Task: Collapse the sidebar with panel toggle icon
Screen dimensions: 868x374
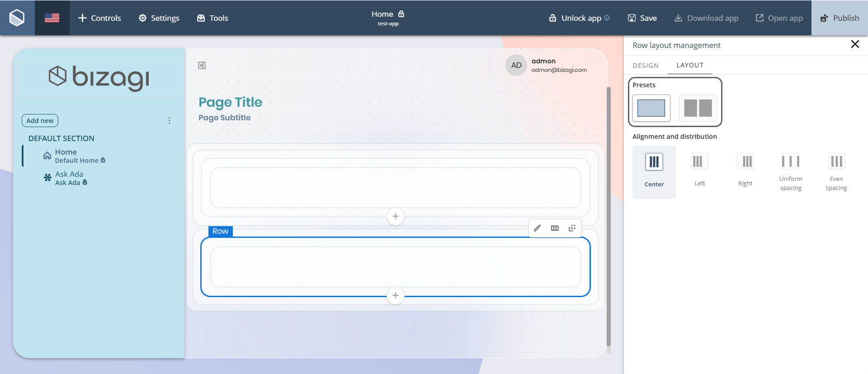Action: (x=202, y=66)
